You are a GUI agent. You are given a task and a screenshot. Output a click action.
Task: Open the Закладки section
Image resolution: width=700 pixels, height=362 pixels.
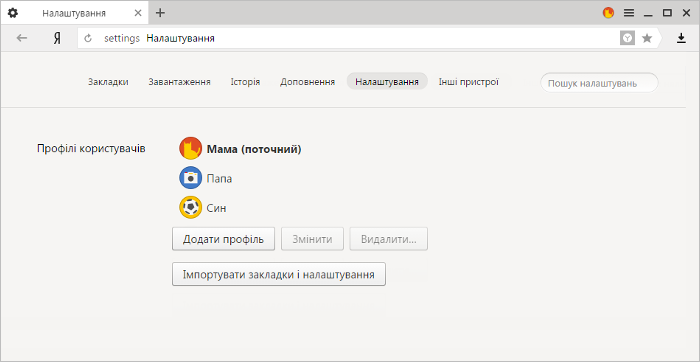tap(108, 82)
